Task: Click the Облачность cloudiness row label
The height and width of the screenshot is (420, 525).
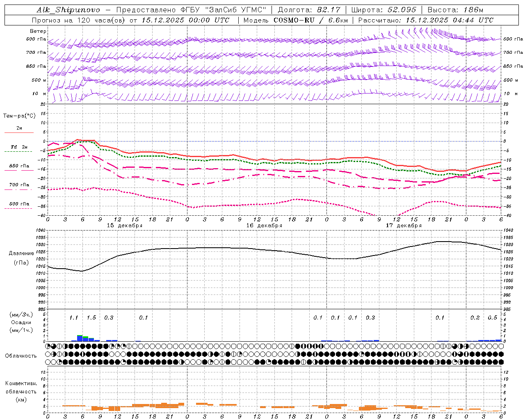Action: pyautogui.click(x=21, y=356)
